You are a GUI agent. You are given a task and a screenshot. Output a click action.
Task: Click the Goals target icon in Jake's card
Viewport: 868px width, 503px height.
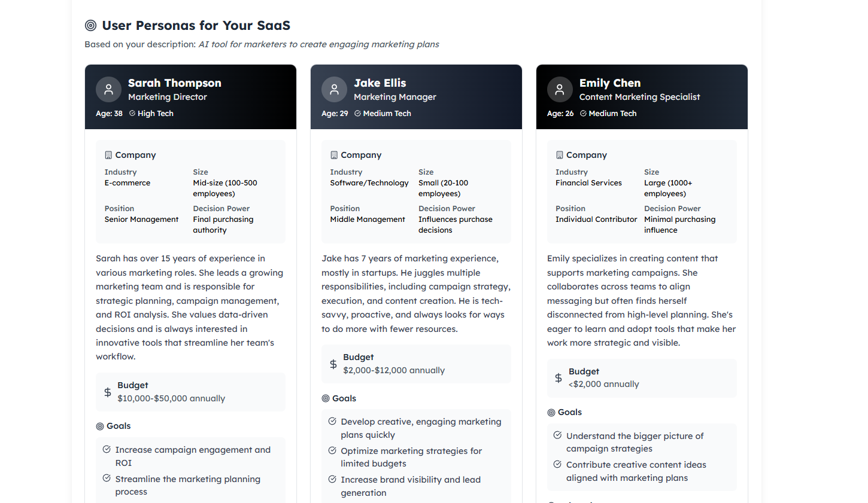click(x=326, y=398)
